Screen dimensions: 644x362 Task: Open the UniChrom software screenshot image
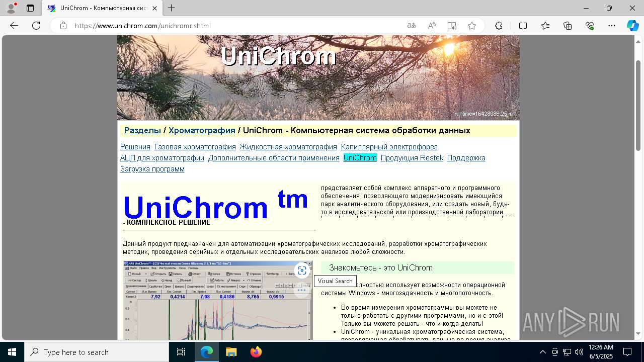218,301
